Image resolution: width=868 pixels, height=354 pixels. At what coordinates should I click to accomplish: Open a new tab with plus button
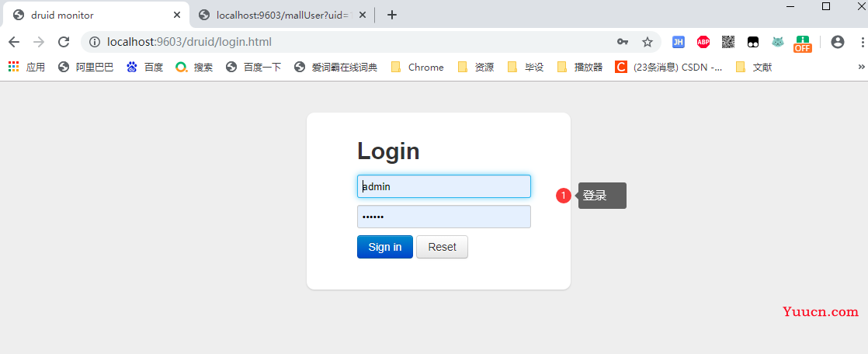click(392, 15)
